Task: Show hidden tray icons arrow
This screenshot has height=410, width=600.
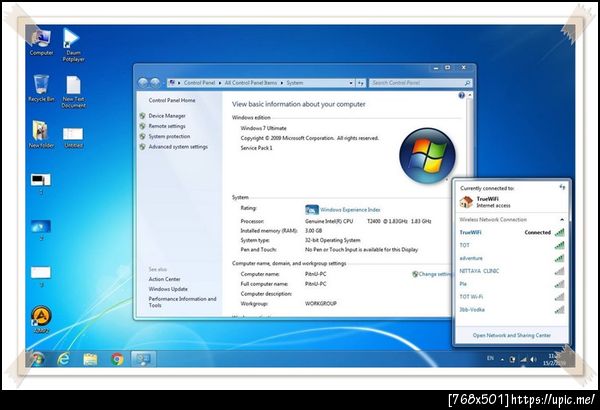Action: [x=502, y=359]
